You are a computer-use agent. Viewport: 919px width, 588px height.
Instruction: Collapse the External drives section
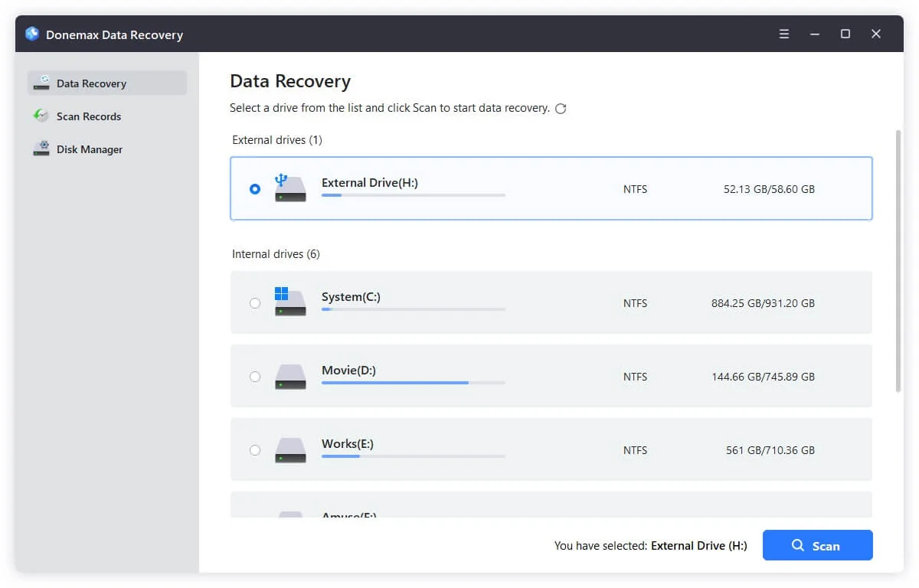click(x=276, y=140)
